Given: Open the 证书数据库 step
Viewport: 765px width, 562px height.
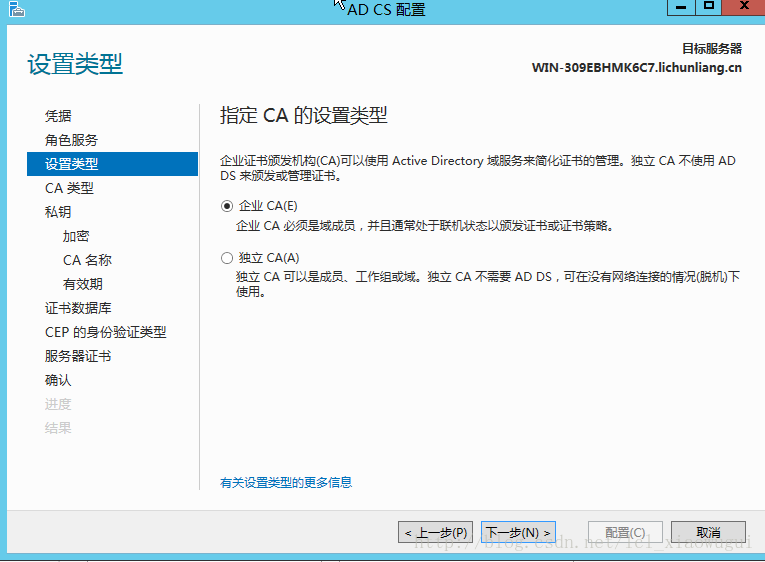Looking at the screenshot, I should (78, 308).
